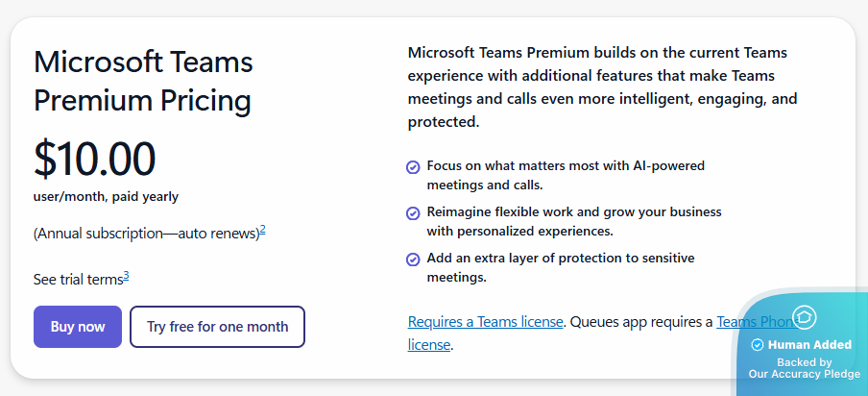Image resolution: width=868 pixels, height=396 pixels.
Task: Click the See trial terms text
Action: (78, 279)
